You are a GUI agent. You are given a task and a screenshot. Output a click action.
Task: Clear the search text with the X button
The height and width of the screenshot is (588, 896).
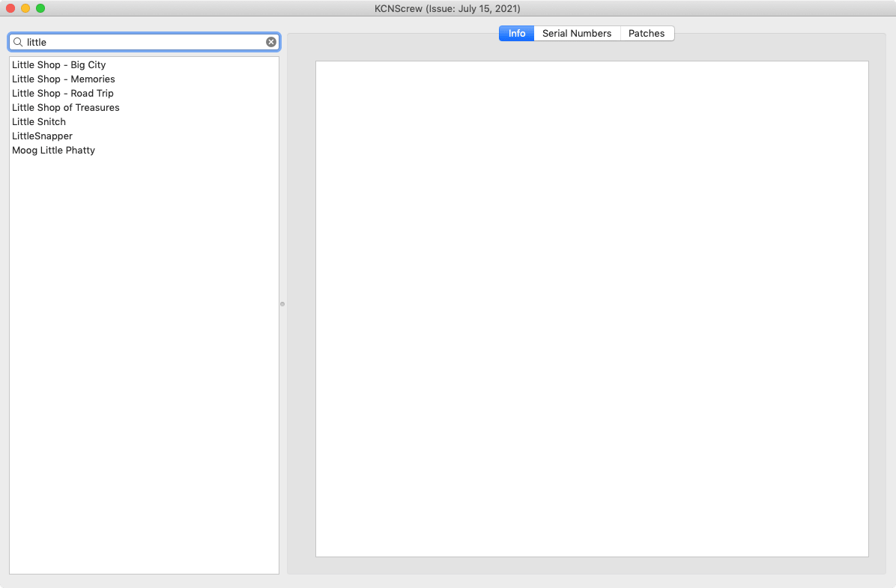271,42
